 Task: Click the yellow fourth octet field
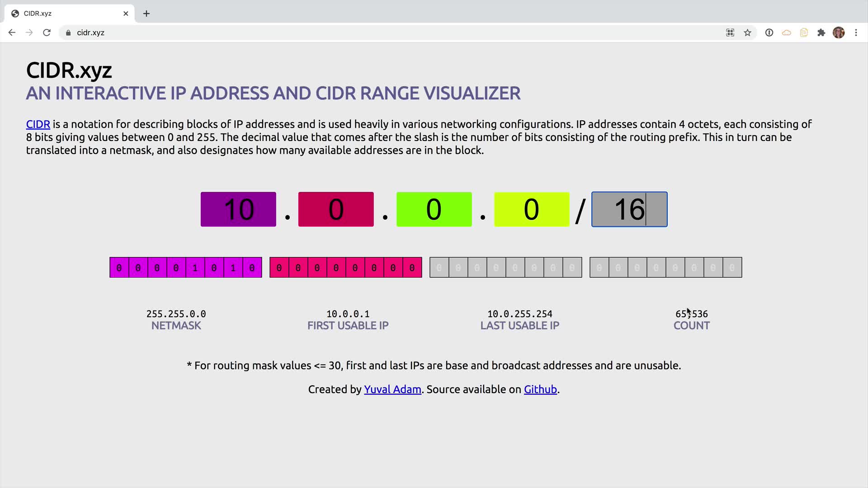point(532,209)
